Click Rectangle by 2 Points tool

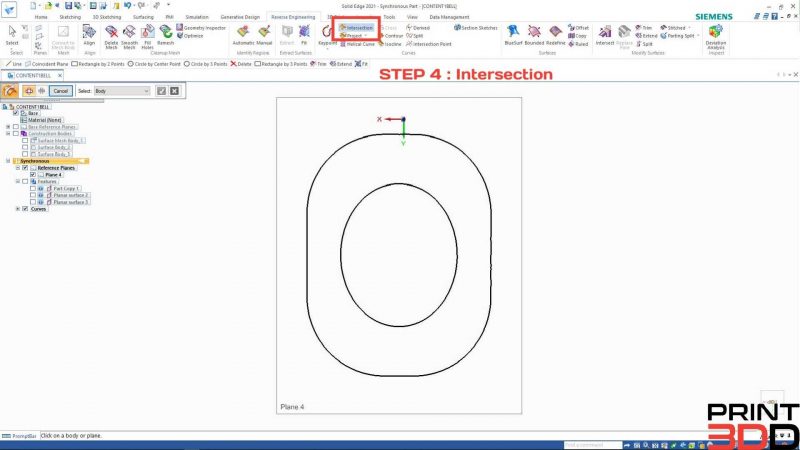point(98,64)
